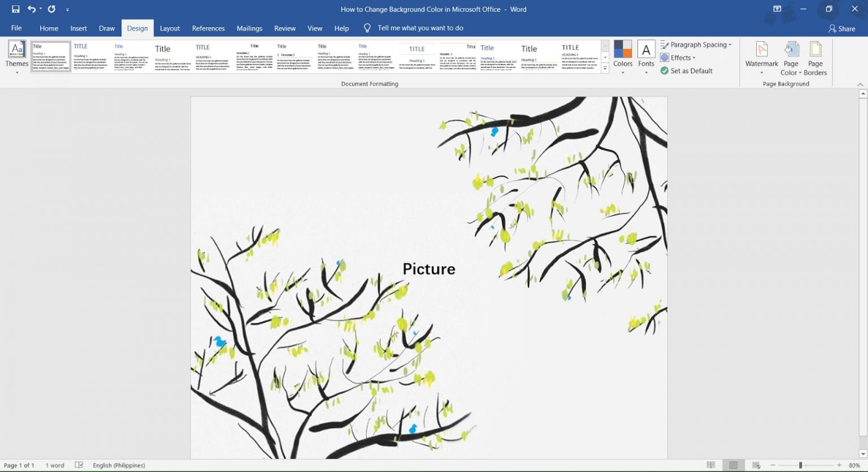Toggle Print Layout view

(732, 465)
